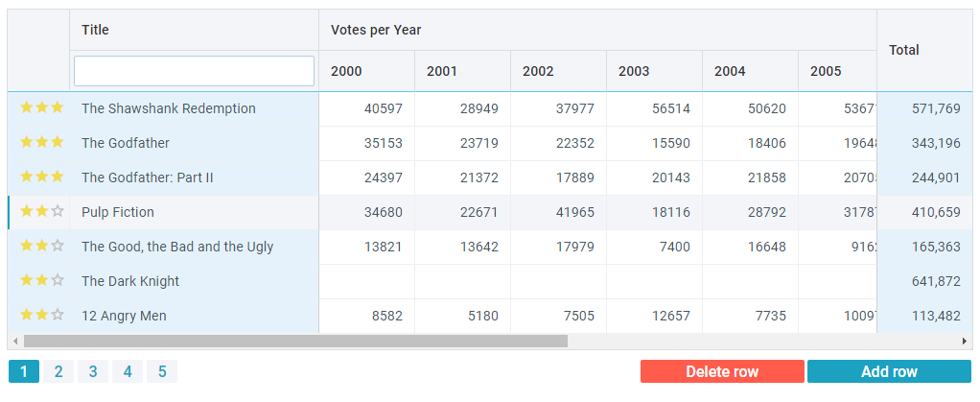Click the empty third star for Pulp Fiction
Image resolution: width=980 pixels, height=402 pixels.
pyautogui.click(x=58, y=212)
